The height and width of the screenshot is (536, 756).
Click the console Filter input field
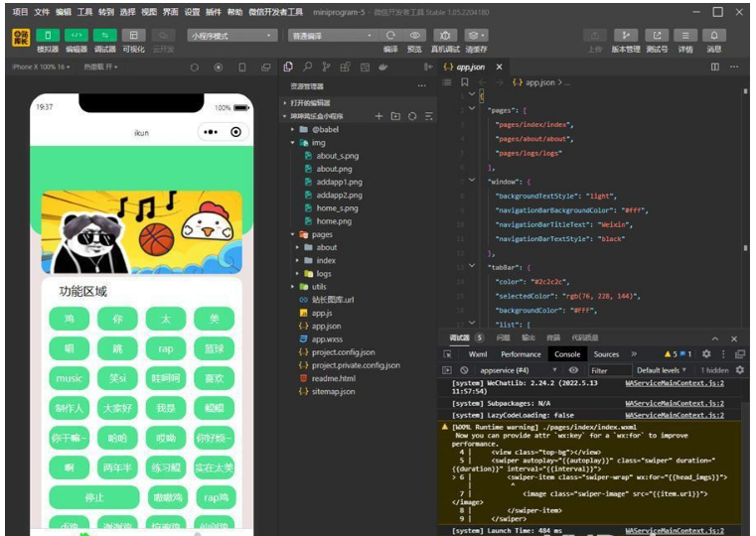pyautogui.click(x=608, y=370)
